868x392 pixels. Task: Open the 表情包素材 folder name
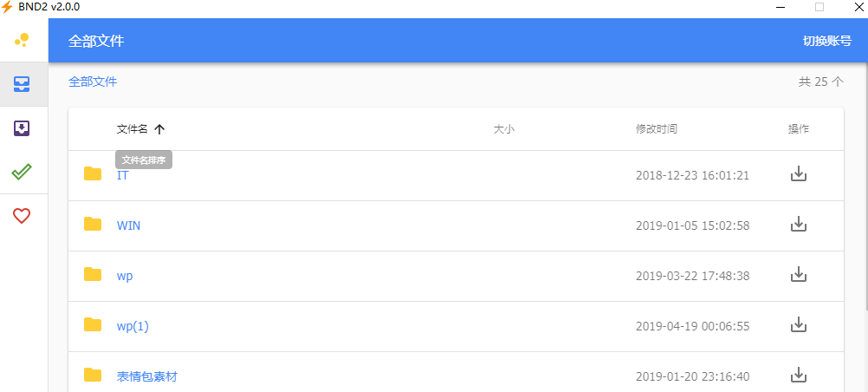146,376
